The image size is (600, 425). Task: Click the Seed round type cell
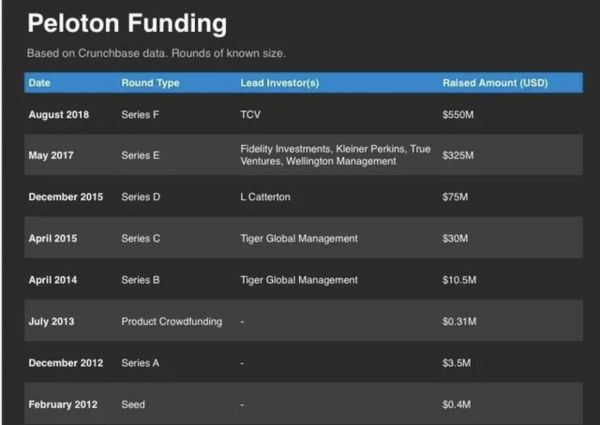pos(133,404)
